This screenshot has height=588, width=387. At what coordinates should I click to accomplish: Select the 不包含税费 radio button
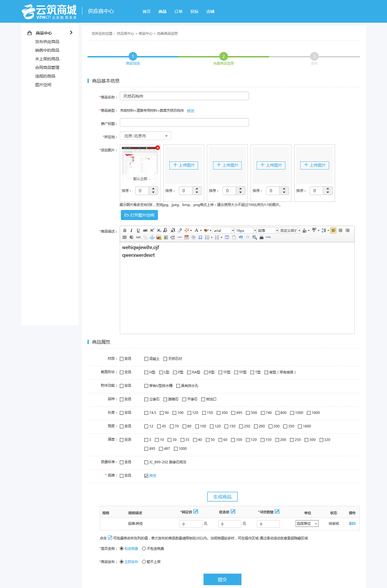[x=144, y=549]
